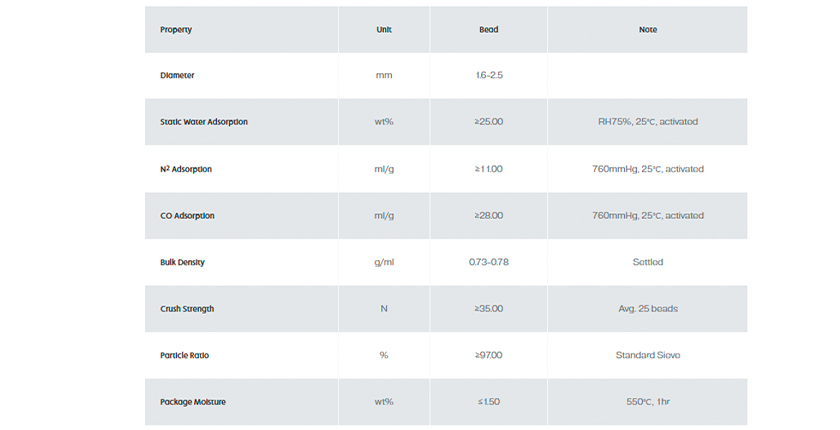Select the Avg. 25 beads note
Viewport: 840px width, 430px height.
(x=647, y=309)
